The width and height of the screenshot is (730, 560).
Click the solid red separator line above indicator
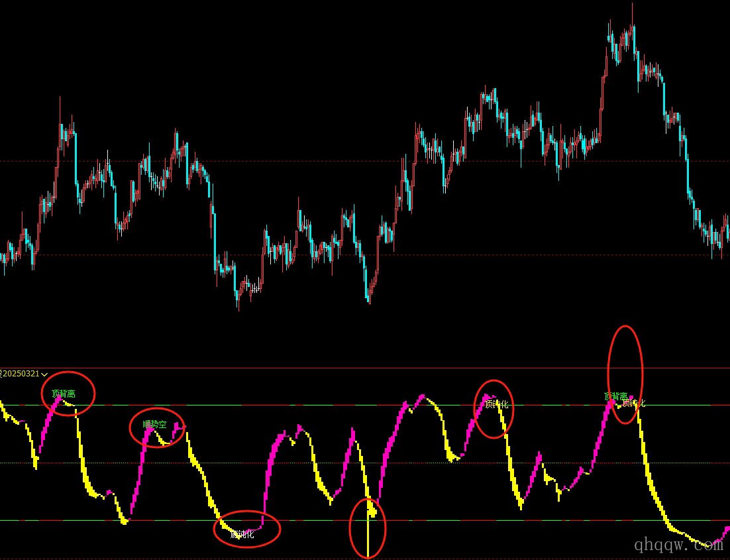pos(331,368)
